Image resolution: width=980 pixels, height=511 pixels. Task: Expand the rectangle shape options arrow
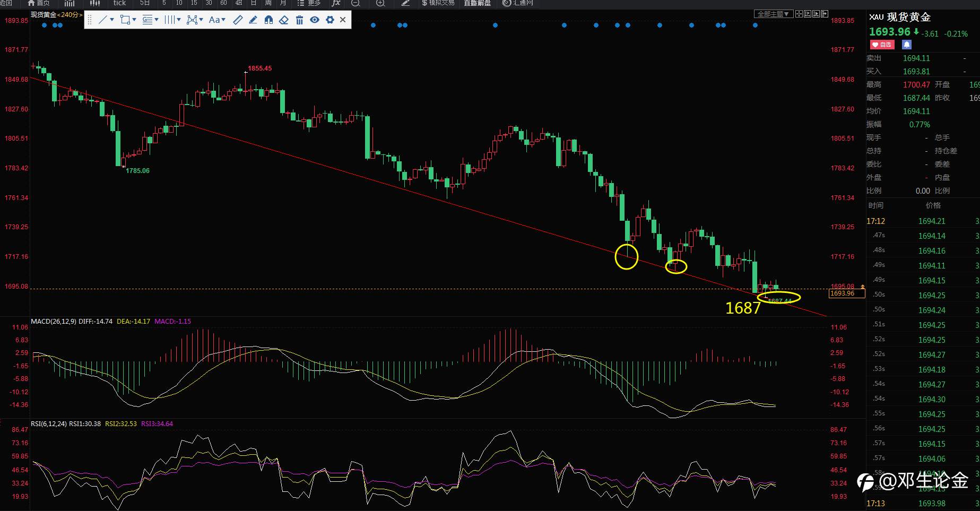point(134,20)
